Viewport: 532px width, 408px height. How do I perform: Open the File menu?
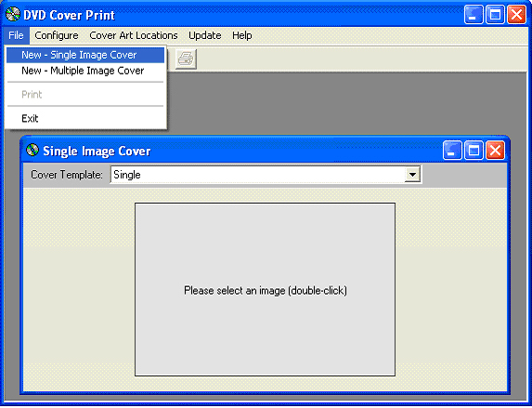pos(17,35)
